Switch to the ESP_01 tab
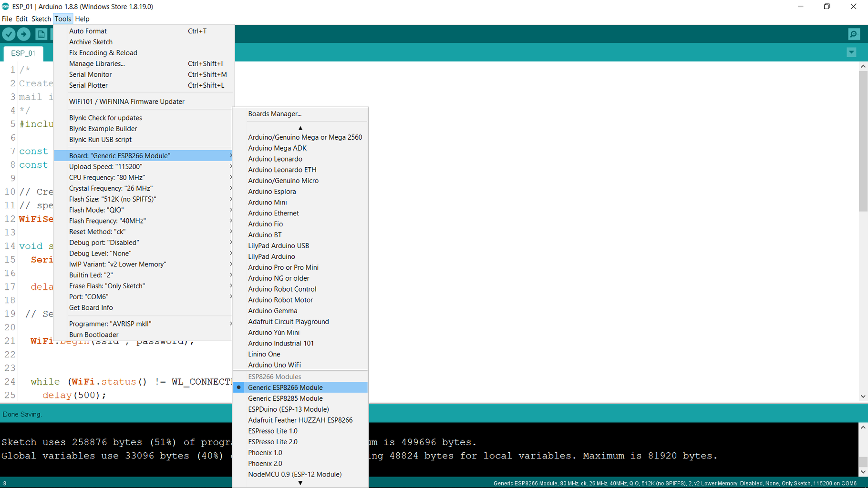This screenshot has width=868, height=488. 23,53
